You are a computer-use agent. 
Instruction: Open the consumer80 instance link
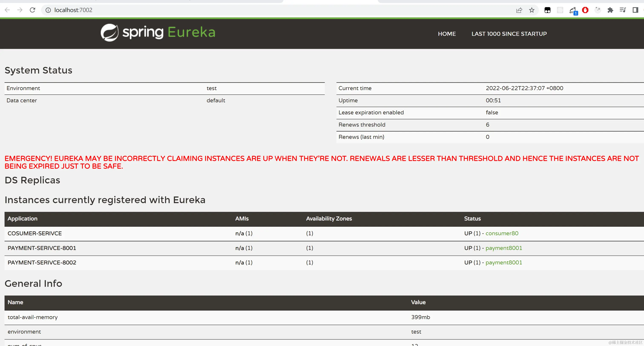[502, 233]
